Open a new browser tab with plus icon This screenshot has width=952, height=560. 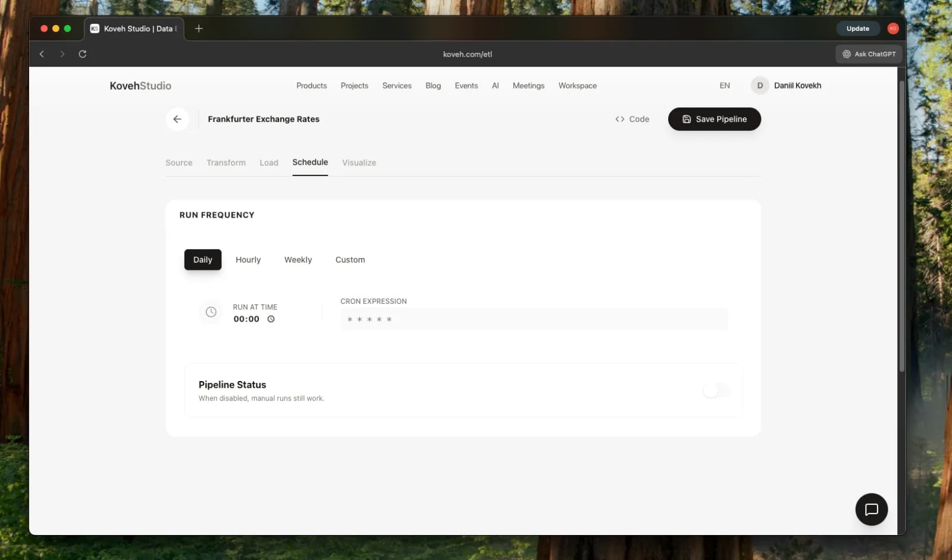[199, 29]
